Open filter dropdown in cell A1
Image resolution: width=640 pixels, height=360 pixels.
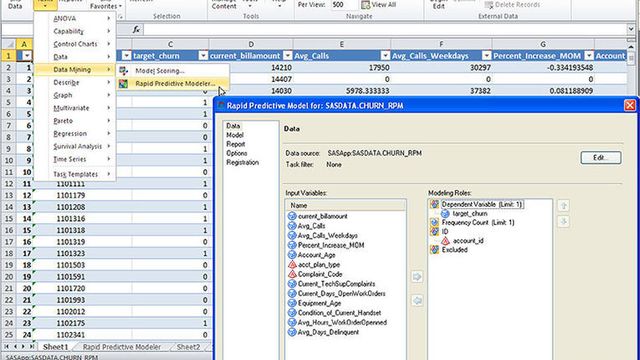[27, 56]
